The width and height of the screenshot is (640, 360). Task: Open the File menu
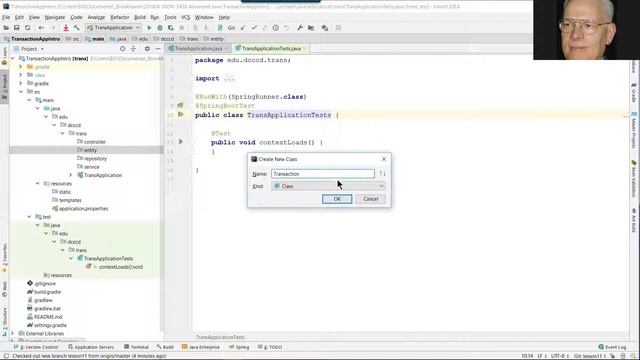6,17
